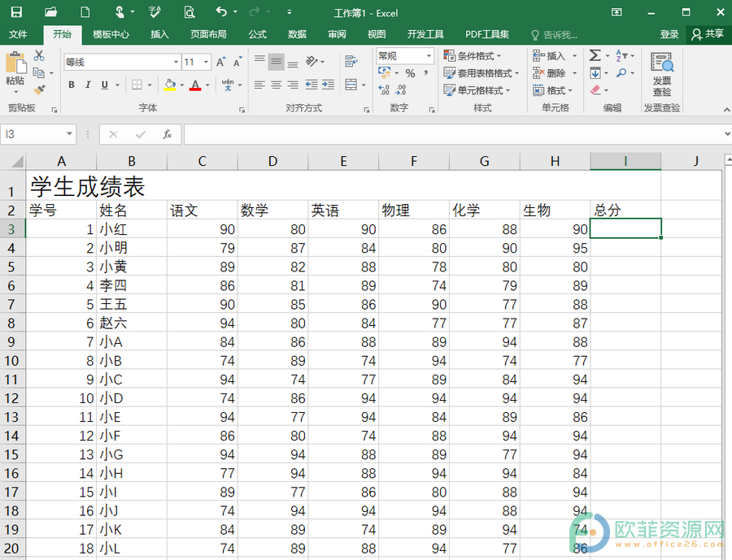This screenshot has width=732, height=560.
Task: Switch to the 页面布局 ribbon tab
Action: (208, 34)
